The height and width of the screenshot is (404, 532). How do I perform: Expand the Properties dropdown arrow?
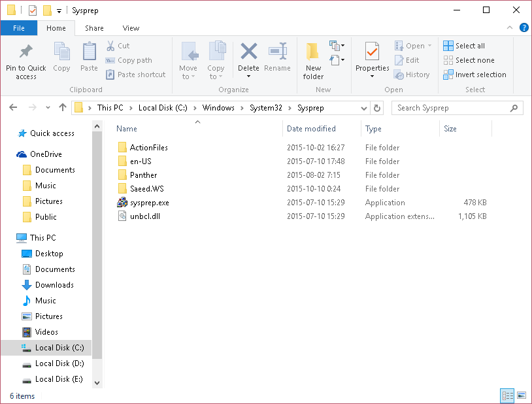click(372, 76)
